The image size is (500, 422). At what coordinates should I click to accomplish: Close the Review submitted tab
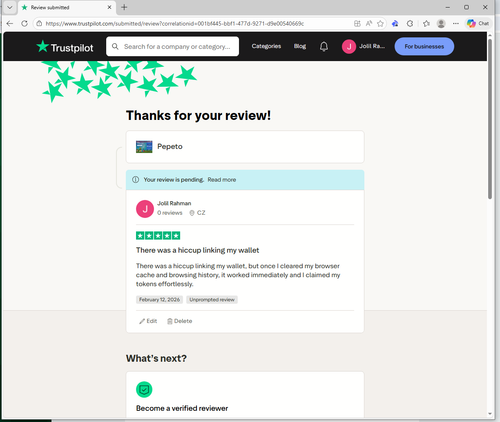click(109, 7)
